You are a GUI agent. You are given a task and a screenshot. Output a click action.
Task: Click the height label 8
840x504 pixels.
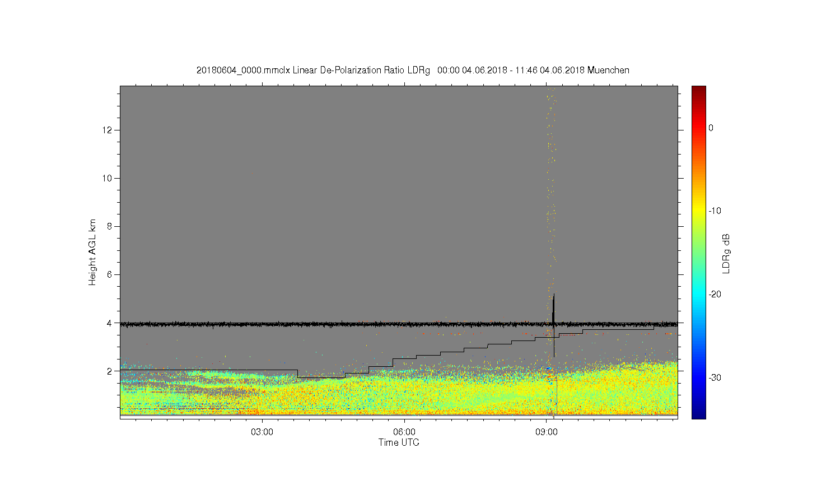click(x=110, y=226)
